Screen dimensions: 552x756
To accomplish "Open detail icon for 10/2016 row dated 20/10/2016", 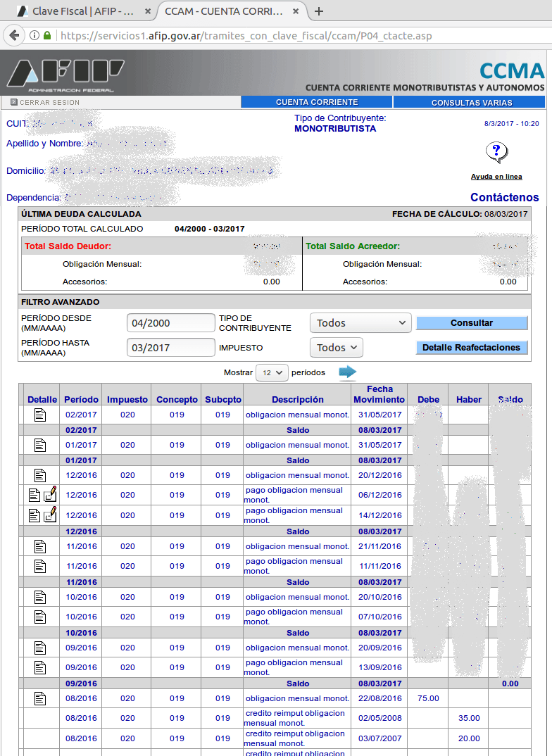I will (x=40, y=597).
